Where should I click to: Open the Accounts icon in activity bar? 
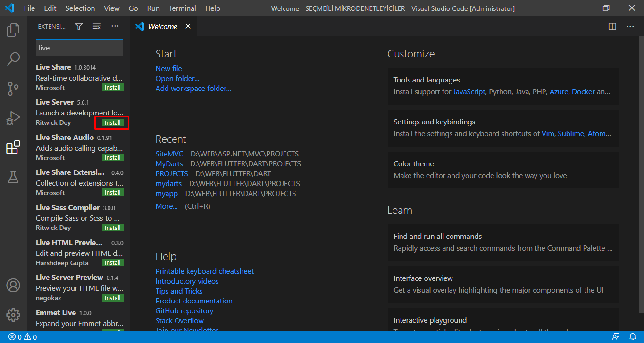point(13,285)
